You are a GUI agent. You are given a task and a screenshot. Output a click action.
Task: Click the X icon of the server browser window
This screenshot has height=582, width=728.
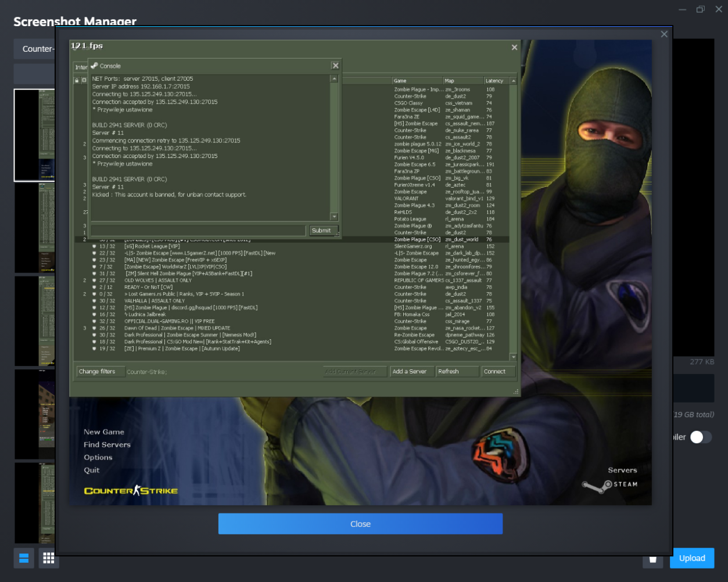click(x=514, y=48)
